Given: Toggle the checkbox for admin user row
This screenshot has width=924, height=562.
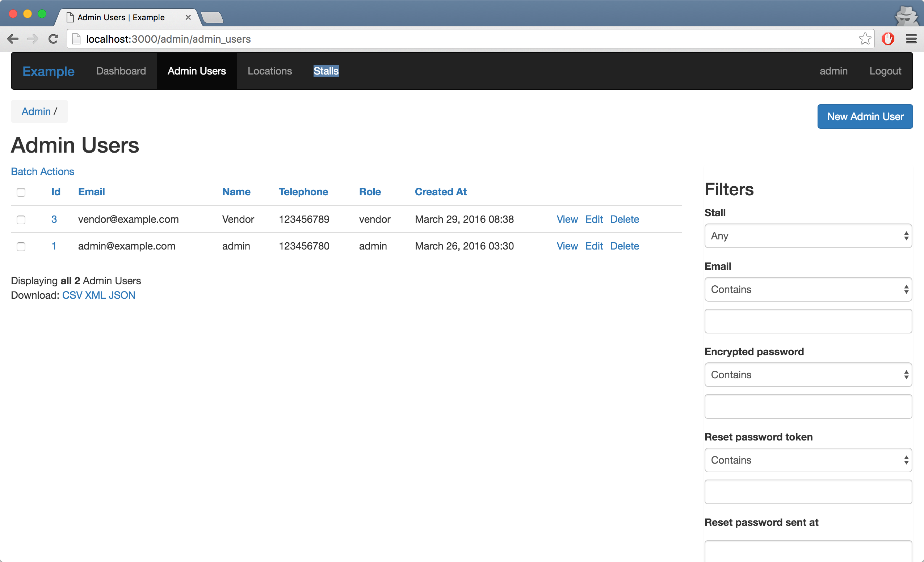Looking at the screenshot, I should [x=21, y=246].
